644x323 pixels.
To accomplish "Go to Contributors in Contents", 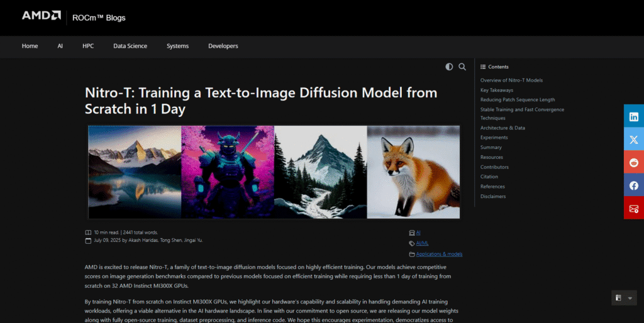I will (x=494, y=167).
